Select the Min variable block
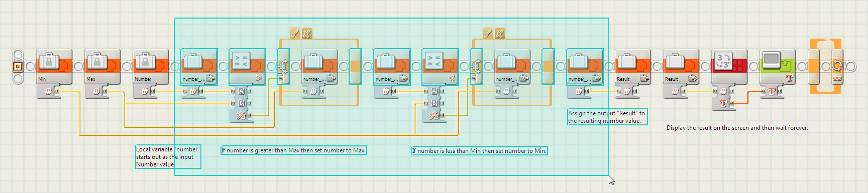Image resolution: width=868 pixels, height=193 pixels. tap(54, 66)
